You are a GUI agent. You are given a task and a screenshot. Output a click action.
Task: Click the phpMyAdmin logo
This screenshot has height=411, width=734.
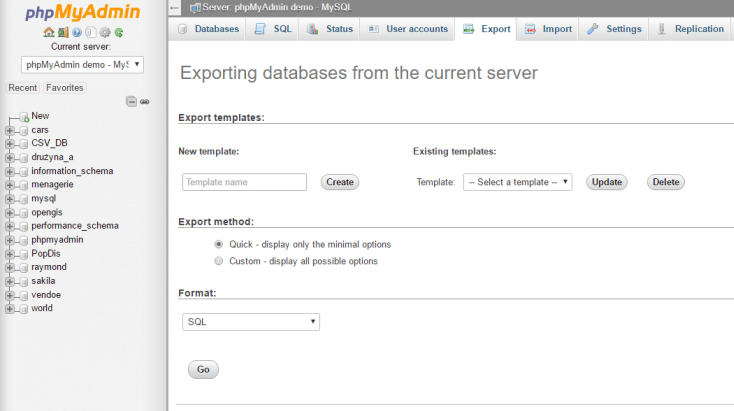(x=82, y=12)
